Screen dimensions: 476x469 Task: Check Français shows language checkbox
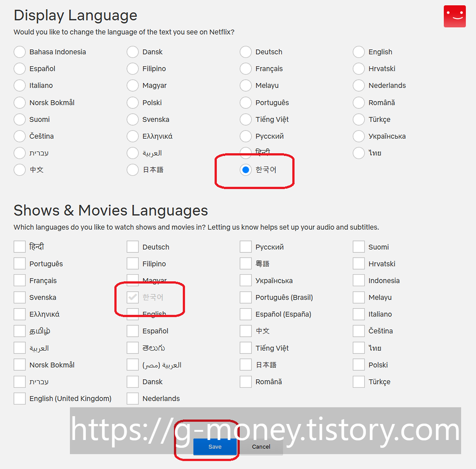coord(20,280)
